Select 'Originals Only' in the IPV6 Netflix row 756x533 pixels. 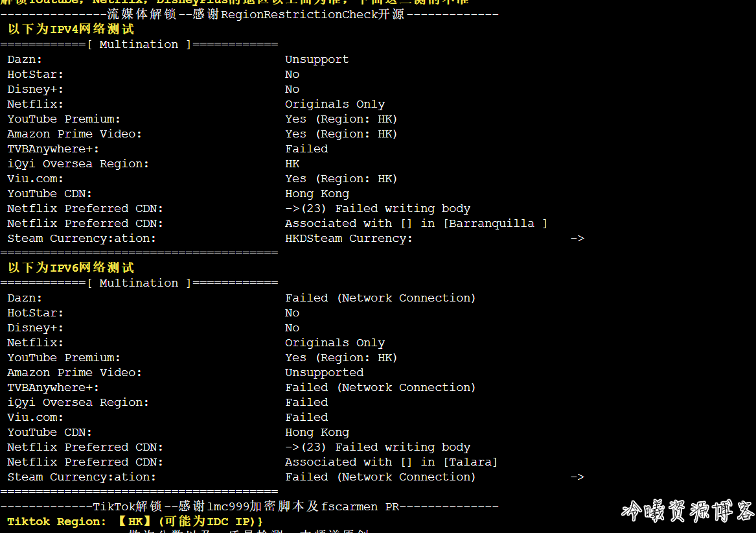(x=335, y=343)
